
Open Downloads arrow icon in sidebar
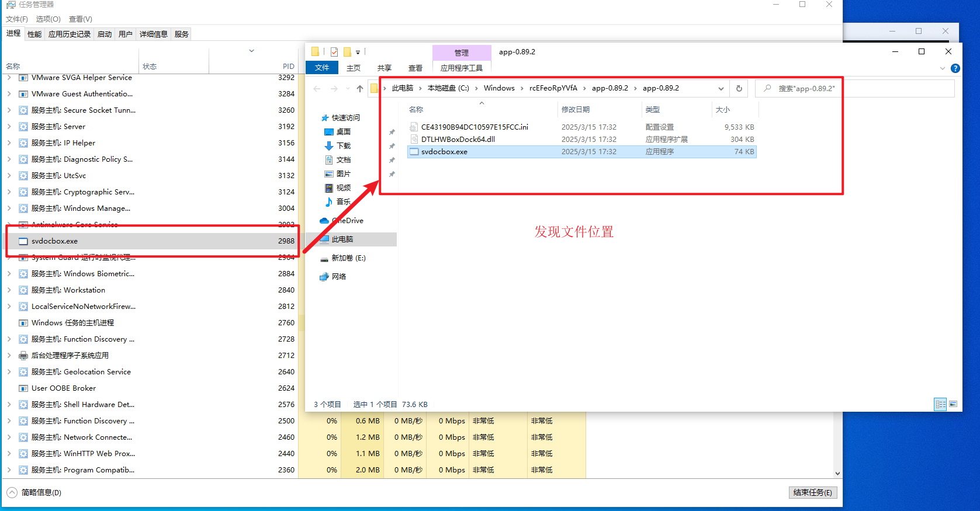coord(328,146)
